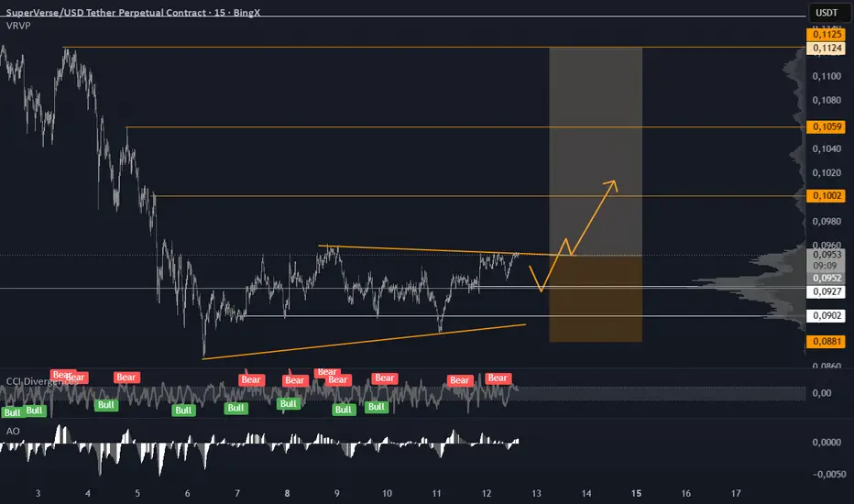Screen dimensions: 854x504
Task: Click date 13 on the time axis
Action: [536, 494]
